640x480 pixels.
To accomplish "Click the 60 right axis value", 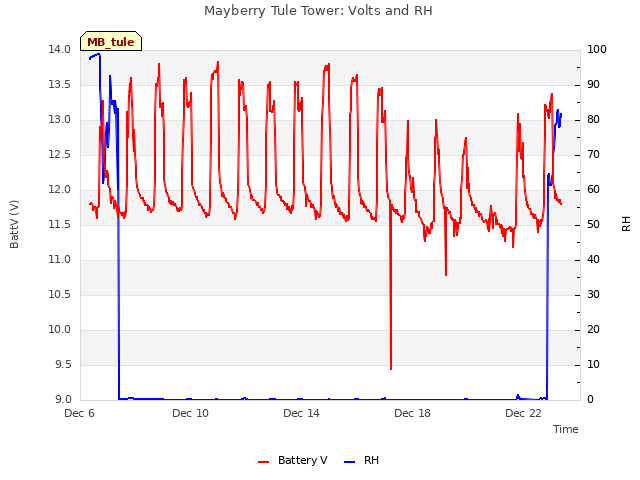I will [593, 190].
